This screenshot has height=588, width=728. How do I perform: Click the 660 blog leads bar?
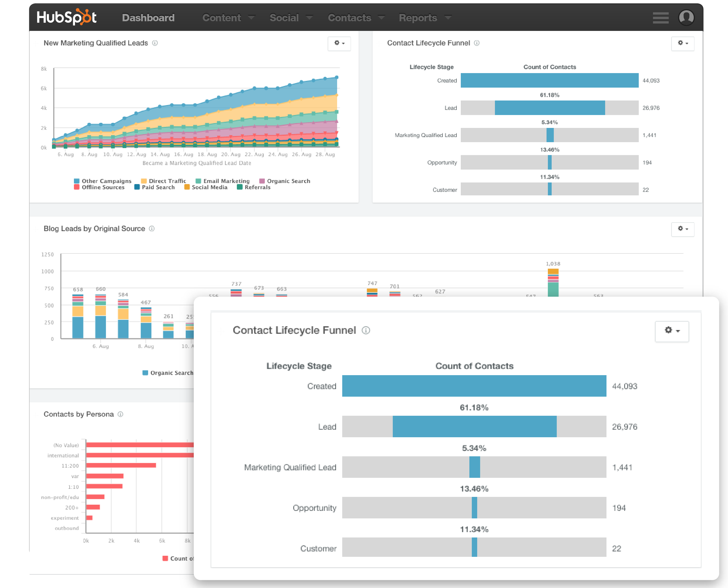pyautogui.click(x=101, y=316)
